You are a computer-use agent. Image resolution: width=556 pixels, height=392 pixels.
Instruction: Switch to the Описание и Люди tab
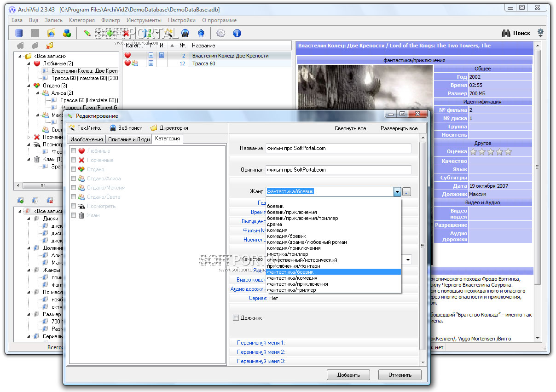click(x=129, y=139)
